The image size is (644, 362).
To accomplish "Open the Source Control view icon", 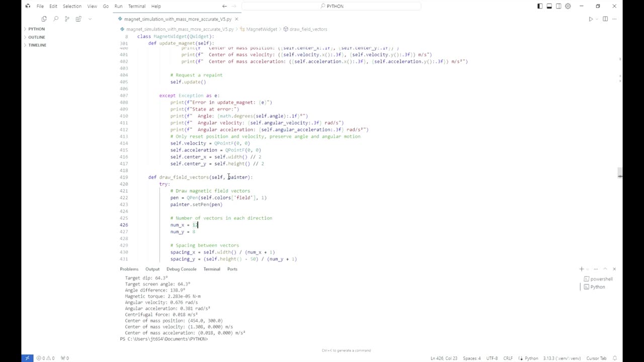I will click(x=67, y=19).
